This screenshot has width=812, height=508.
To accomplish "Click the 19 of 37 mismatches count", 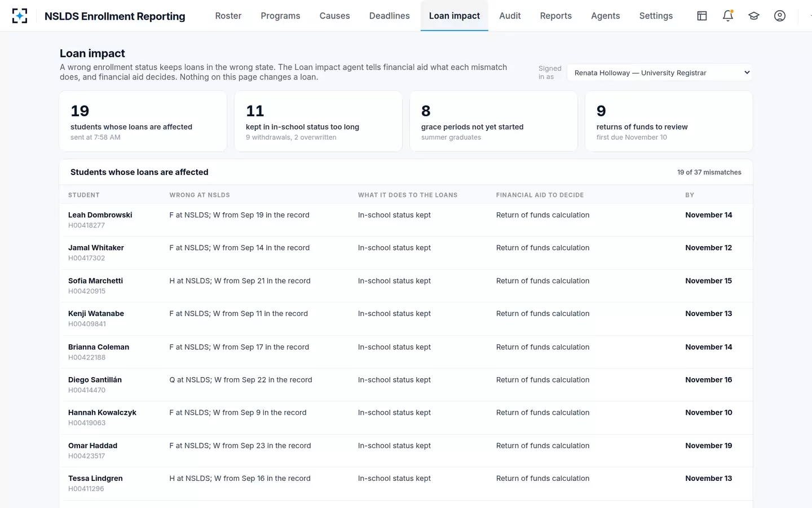I will (709, 173).
